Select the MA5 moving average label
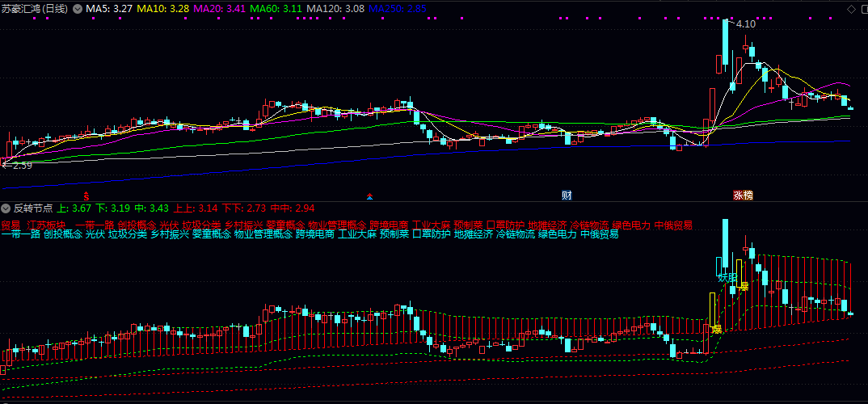The height and width of the screenshot is (404, 868). (110, 8)
